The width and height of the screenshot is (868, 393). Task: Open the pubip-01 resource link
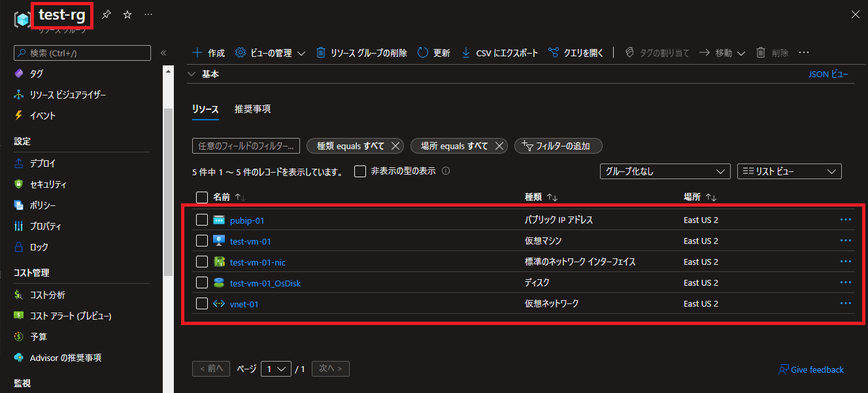247,220
